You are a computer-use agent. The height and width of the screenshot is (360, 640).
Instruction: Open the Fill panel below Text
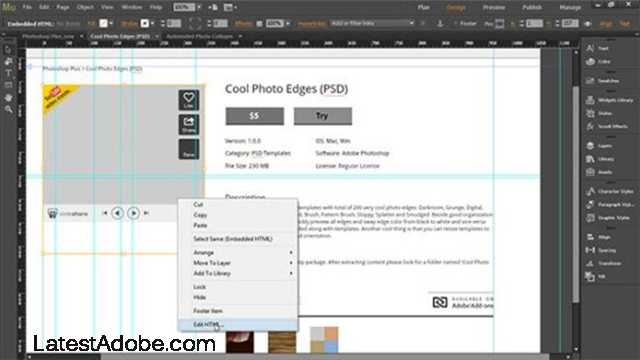click(x=599, y=62)
